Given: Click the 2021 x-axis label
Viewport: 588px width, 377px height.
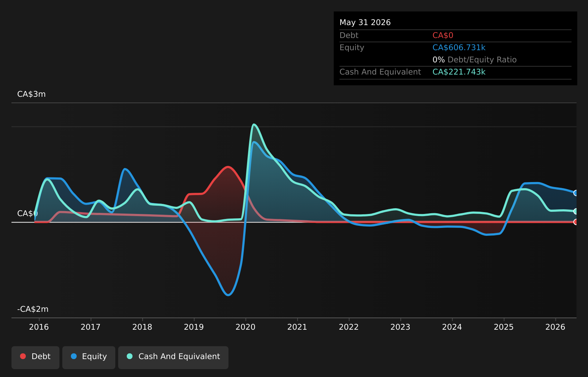Looking at the screenshot, I should pos(297,327).
